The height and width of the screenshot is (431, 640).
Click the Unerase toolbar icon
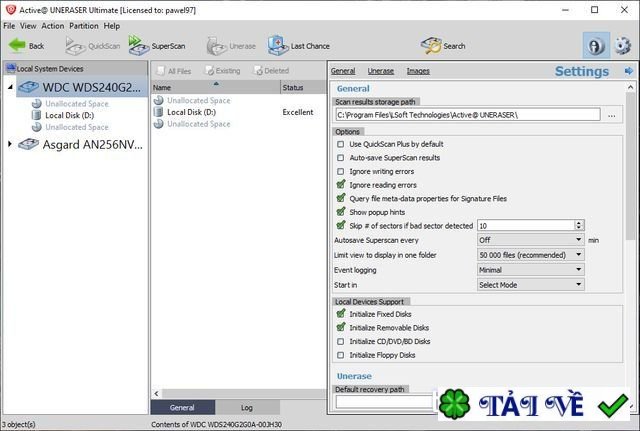coord(216,46)
